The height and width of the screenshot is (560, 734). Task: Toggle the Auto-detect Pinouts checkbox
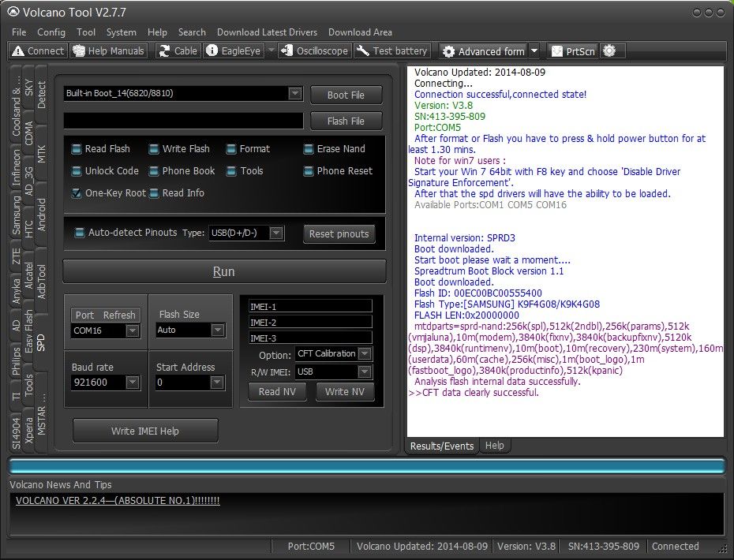(80, 233)
